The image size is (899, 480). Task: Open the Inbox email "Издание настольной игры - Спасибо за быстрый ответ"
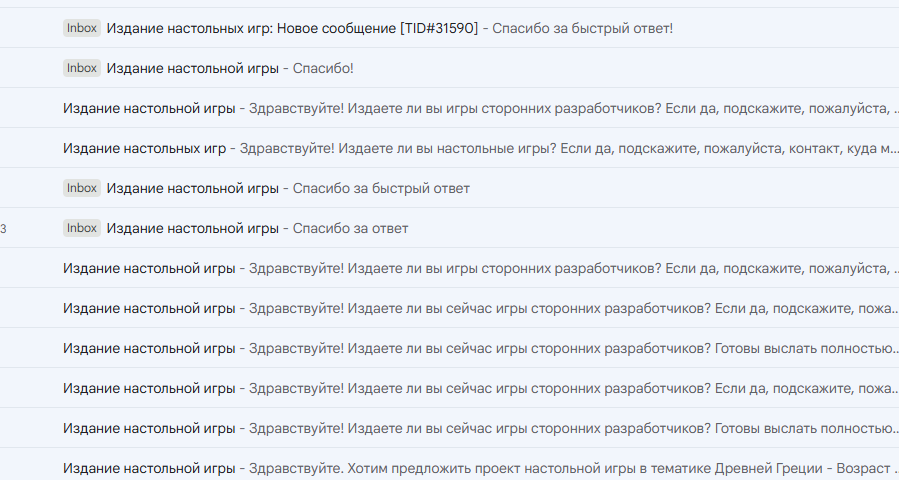pos(450,188)
